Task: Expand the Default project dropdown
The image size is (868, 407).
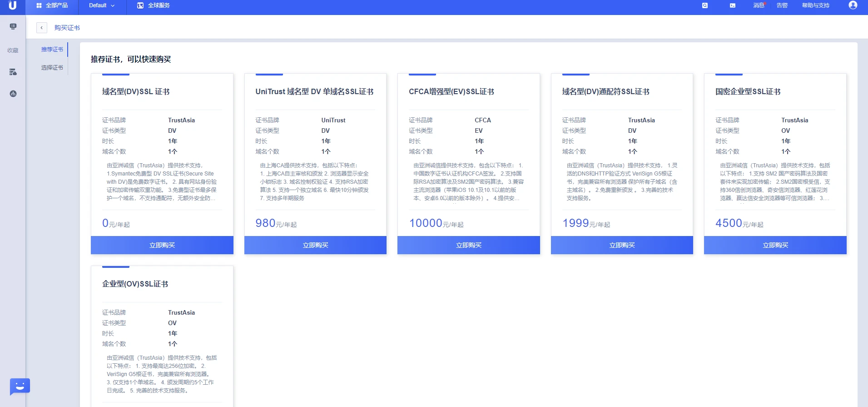Action: coord(102,5)
